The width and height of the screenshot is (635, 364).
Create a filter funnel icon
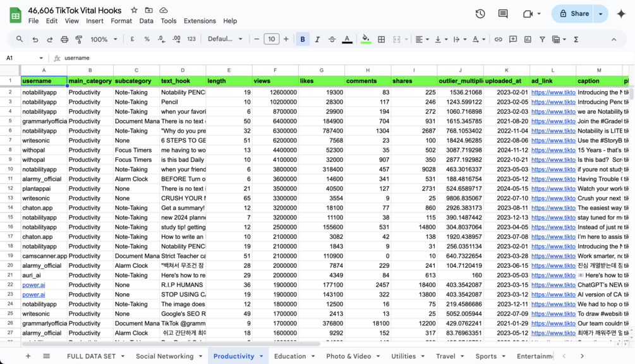click(542, 39)
